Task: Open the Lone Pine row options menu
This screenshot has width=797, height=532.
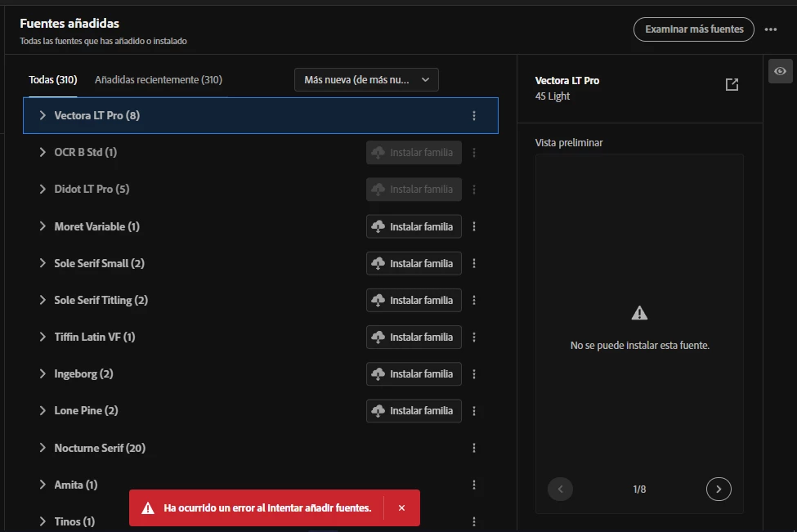Action: 474,410
